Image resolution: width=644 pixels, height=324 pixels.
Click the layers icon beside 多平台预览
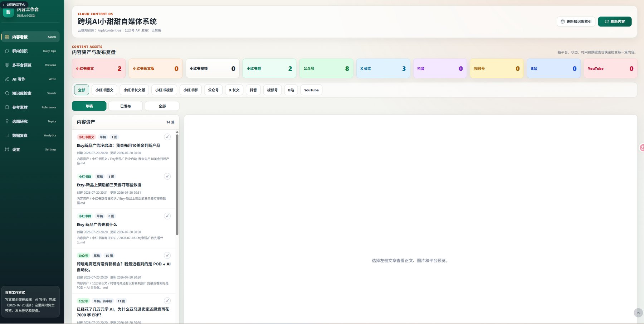tap(7, 65)
